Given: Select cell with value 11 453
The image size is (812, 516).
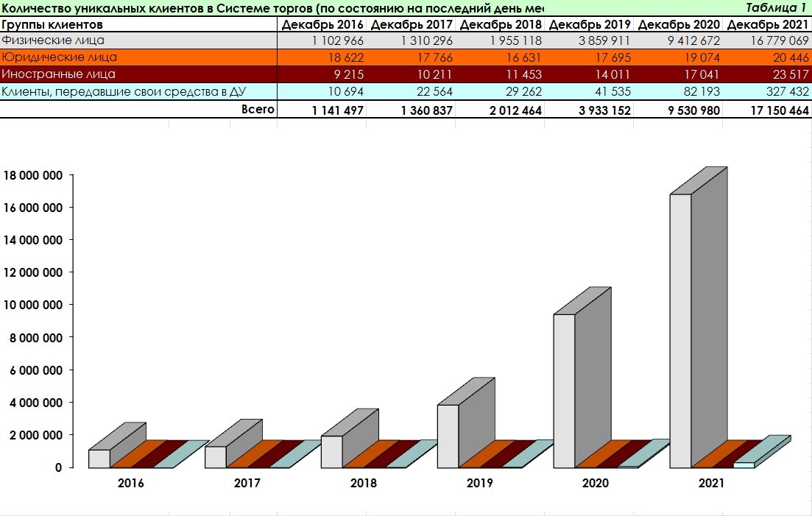Looking at the screenshot, I should (500, 74).
